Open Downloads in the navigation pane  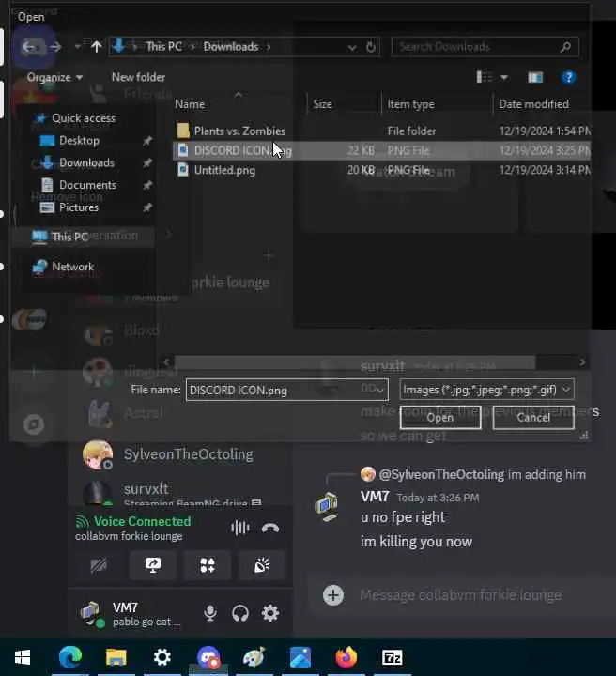coord(86,162)
